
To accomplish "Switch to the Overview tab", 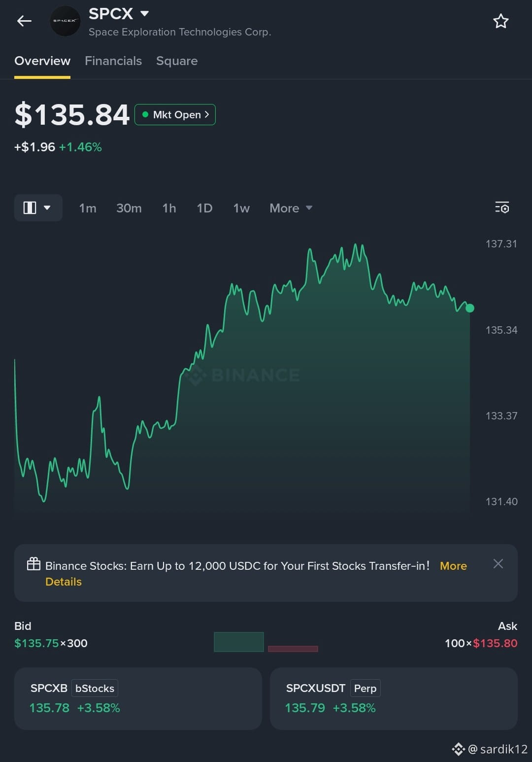I will tap(42, 61).
